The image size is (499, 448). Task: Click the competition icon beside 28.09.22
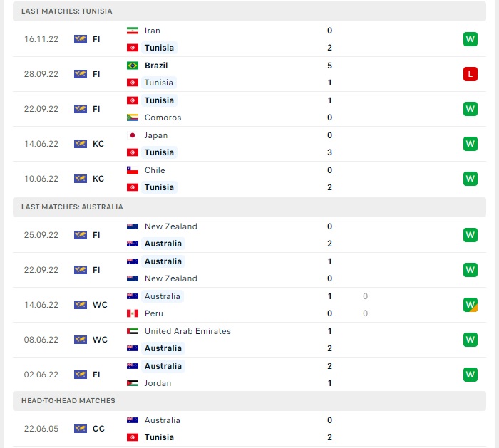point(81,74)
